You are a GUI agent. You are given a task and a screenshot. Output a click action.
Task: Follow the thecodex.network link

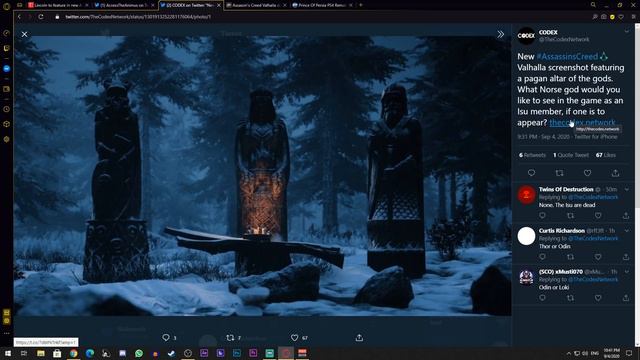point(582,122)
